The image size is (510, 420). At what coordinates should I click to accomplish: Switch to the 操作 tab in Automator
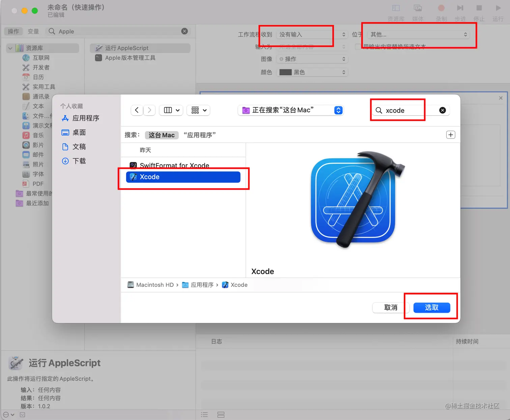pos(13,31)
